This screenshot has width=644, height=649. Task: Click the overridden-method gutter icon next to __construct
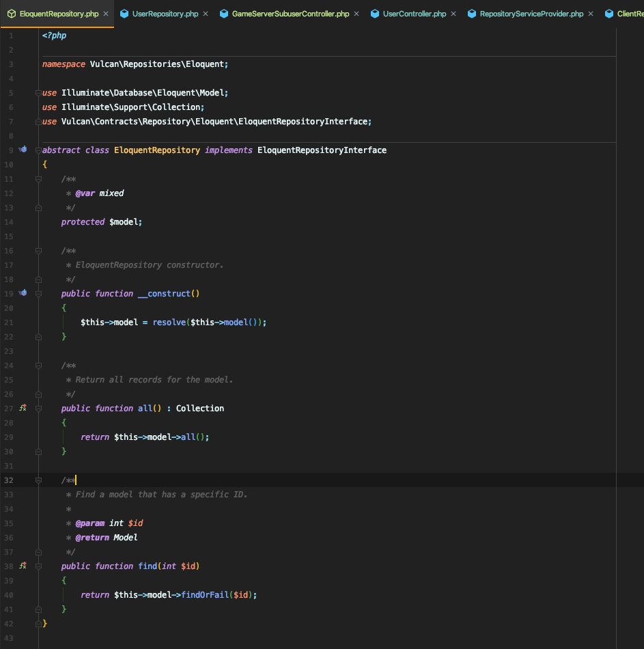point(23,293)
